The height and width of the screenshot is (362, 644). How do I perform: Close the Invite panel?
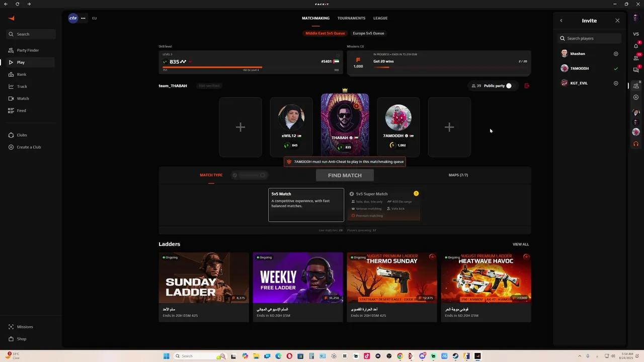pos(617,21)
